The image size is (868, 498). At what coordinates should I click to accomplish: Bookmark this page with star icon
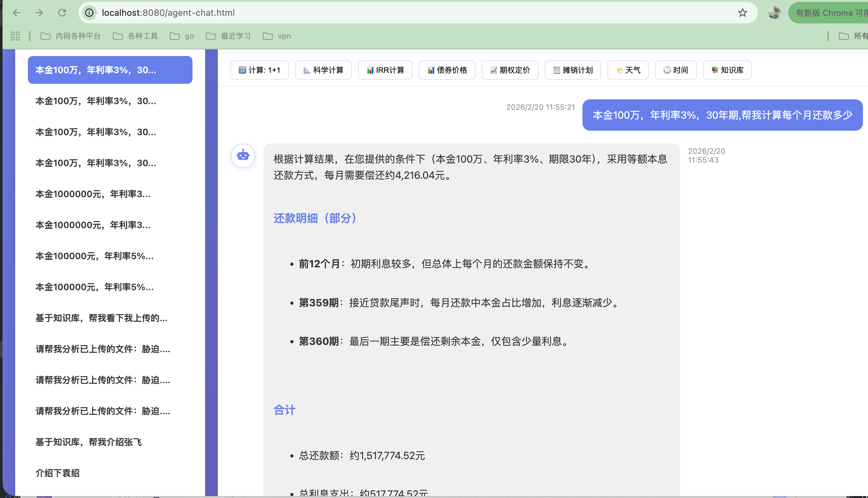(742, 13)
